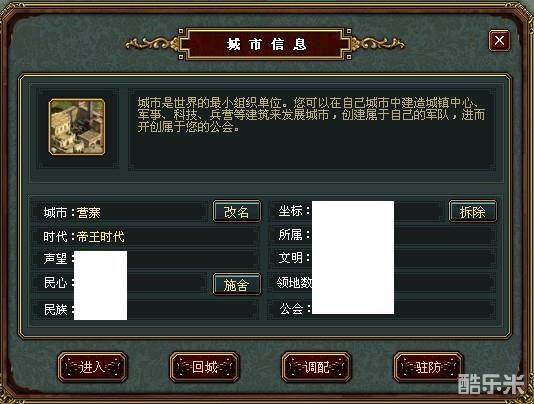534x404 pixels.
Task: Click the 回城 return-to-city button
Action: click(204, 367)
